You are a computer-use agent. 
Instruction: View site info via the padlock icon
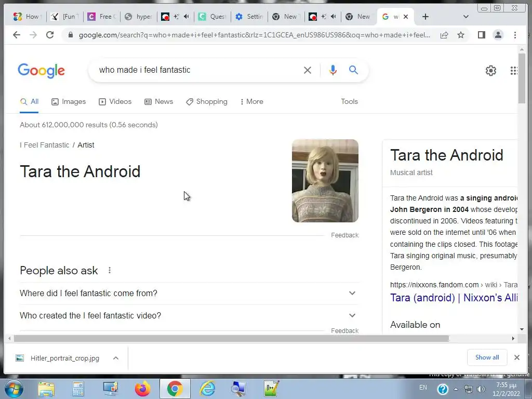click(70, 35)
